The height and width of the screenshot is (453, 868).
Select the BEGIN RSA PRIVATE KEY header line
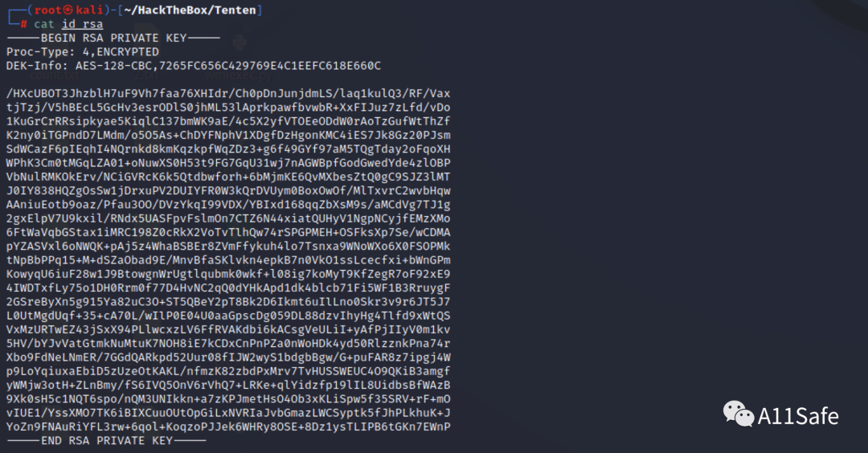[113, 38]
